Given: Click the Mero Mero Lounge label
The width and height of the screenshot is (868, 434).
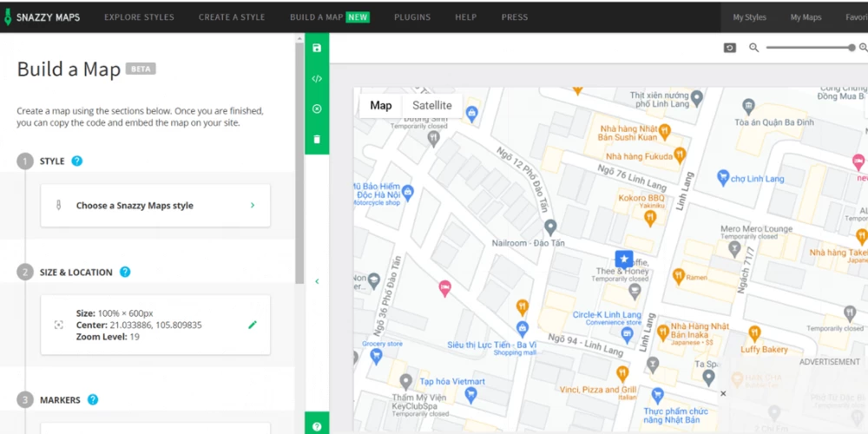Looking at the screenshot, I should click(756, 228).
